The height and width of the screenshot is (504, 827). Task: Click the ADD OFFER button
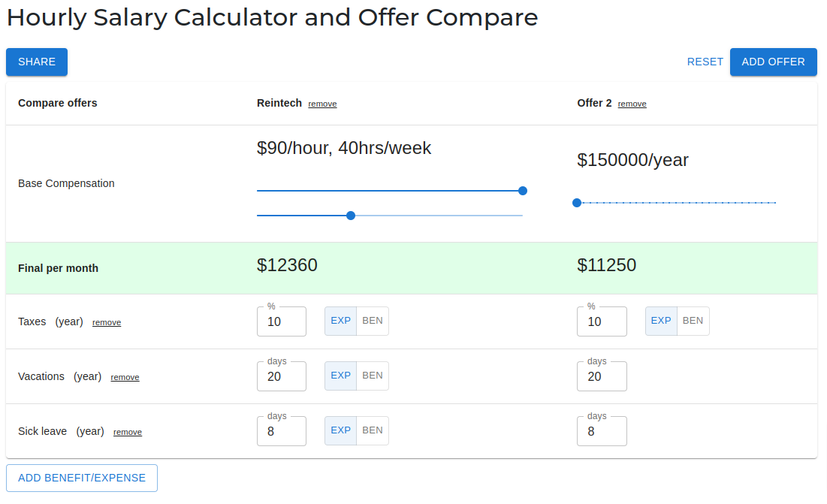pos(773,62)
